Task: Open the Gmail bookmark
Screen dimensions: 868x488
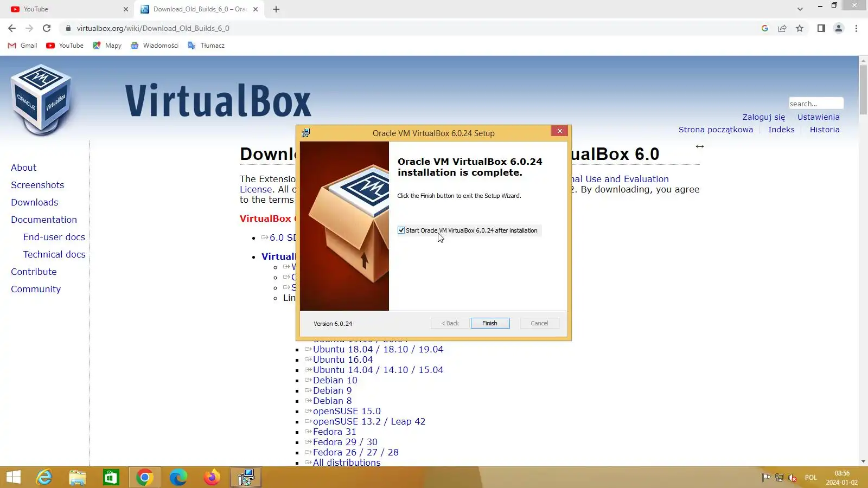Action: (x=22, y=46)
